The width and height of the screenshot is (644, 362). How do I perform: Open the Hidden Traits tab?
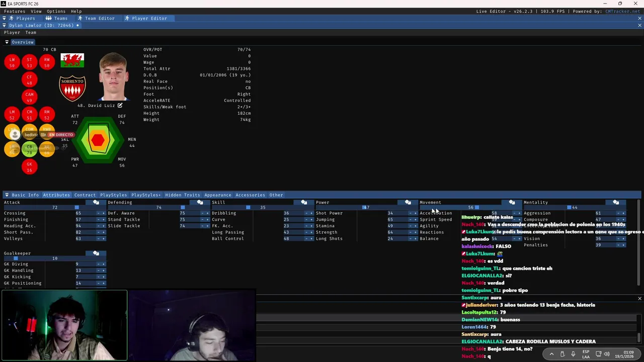[x=182, y=195]
